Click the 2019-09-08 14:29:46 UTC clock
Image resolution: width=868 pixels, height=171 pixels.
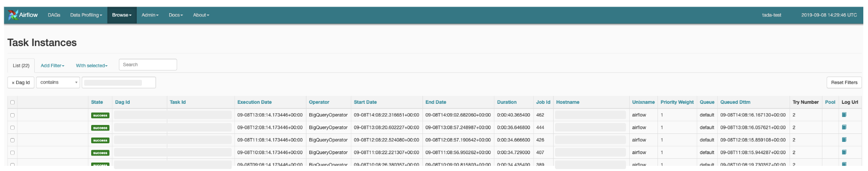(x=829, y=15)
